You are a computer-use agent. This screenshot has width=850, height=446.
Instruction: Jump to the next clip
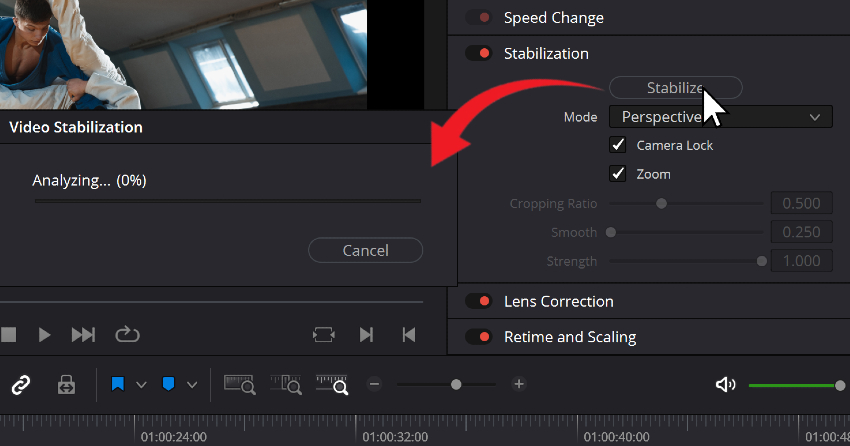[x=83, y=335]
